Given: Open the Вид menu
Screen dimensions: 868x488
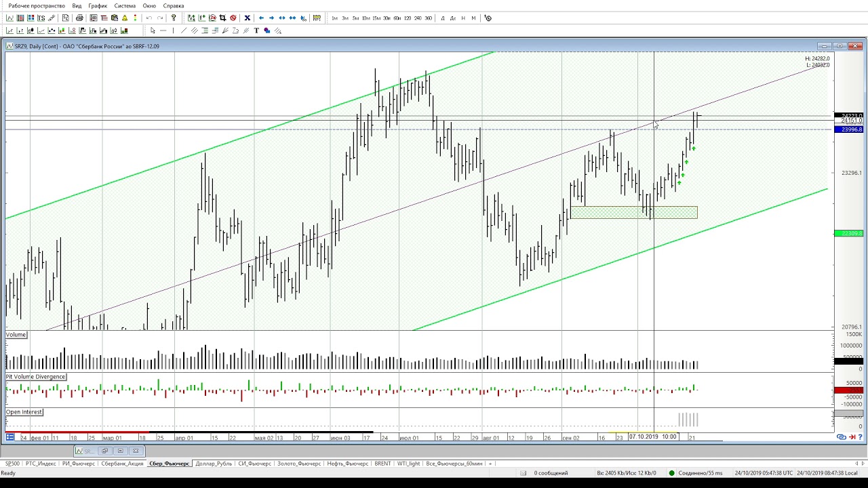Looking at the screenshot, I should tap(77, 5).
